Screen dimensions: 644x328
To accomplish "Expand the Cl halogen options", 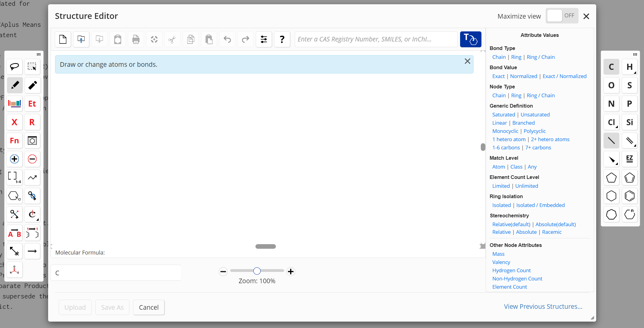I will [x=617, y=127].
